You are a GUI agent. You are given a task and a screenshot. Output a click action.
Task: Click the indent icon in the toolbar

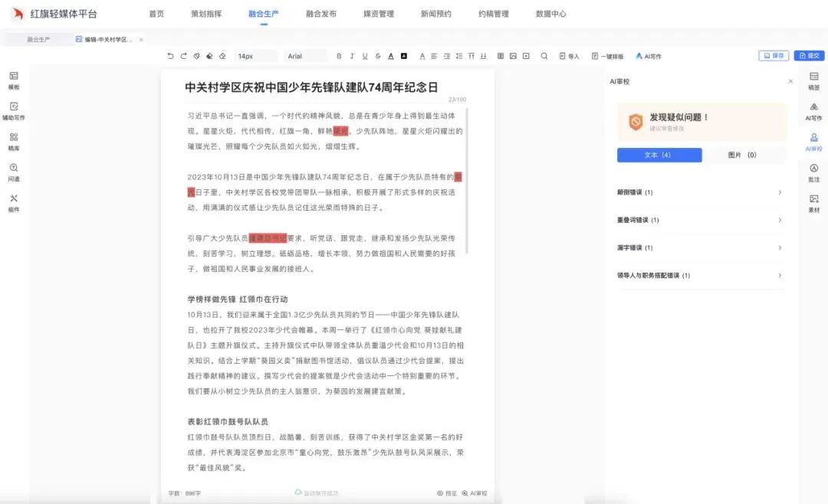coord(447,56)
